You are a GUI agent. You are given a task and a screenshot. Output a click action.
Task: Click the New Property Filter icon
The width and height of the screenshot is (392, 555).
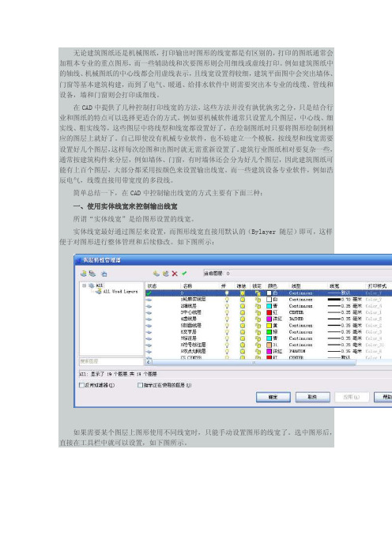pyautogui.click(x=84, y=274)
